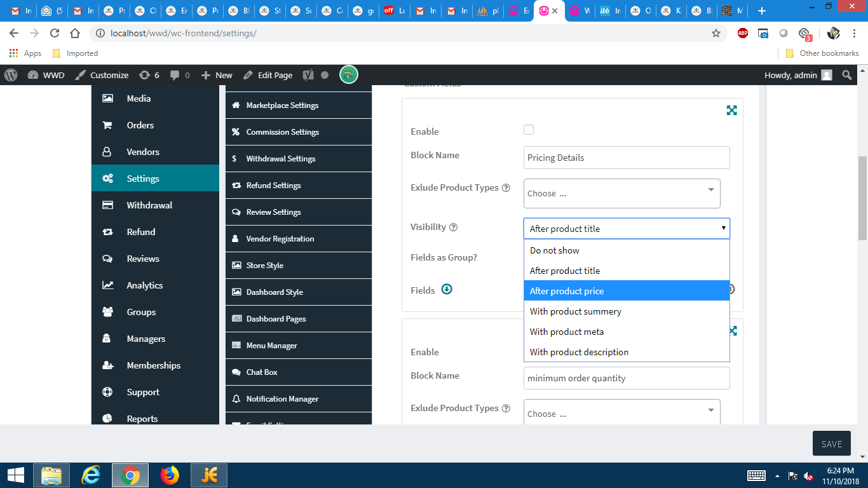Reload the page in Chrome
The image size is (868, 488).
55,33
